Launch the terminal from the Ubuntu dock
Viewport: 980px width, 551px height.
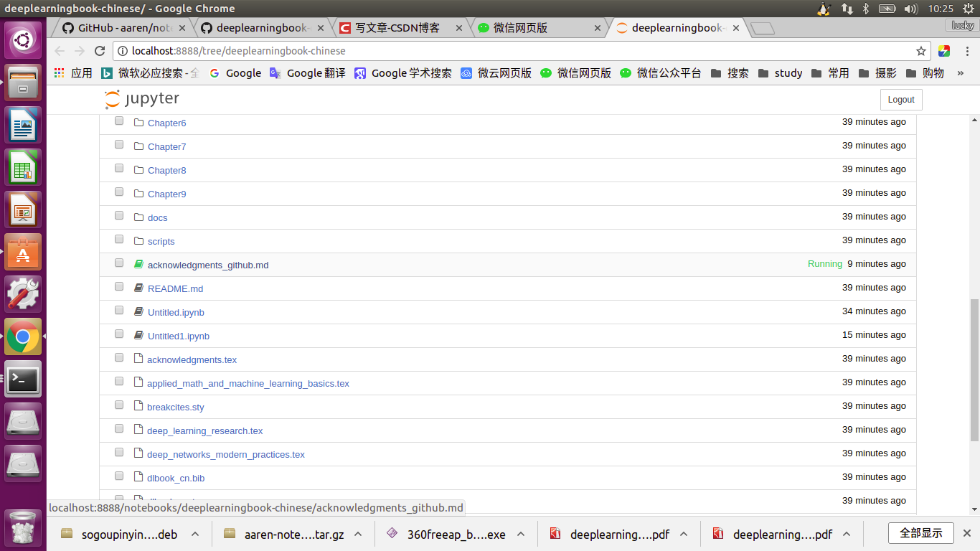click(x=24, y=379)
